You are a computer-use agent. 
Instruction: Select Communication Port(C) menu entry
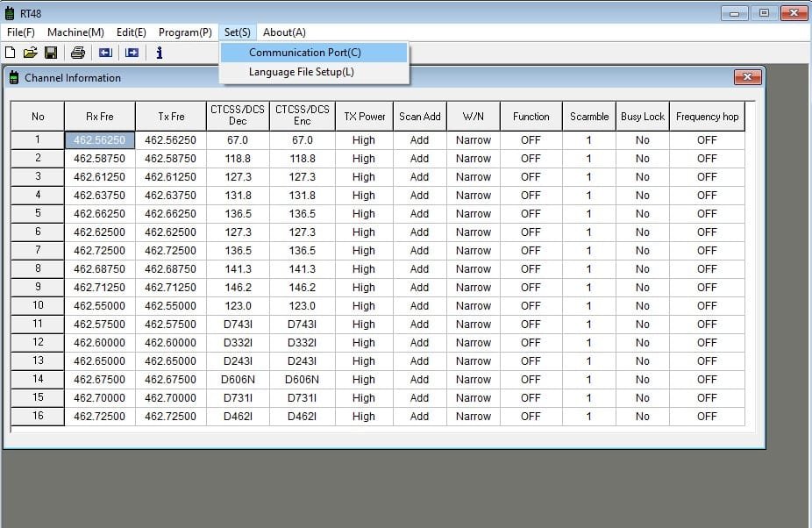pyautogui.click(x=304, y=53)
